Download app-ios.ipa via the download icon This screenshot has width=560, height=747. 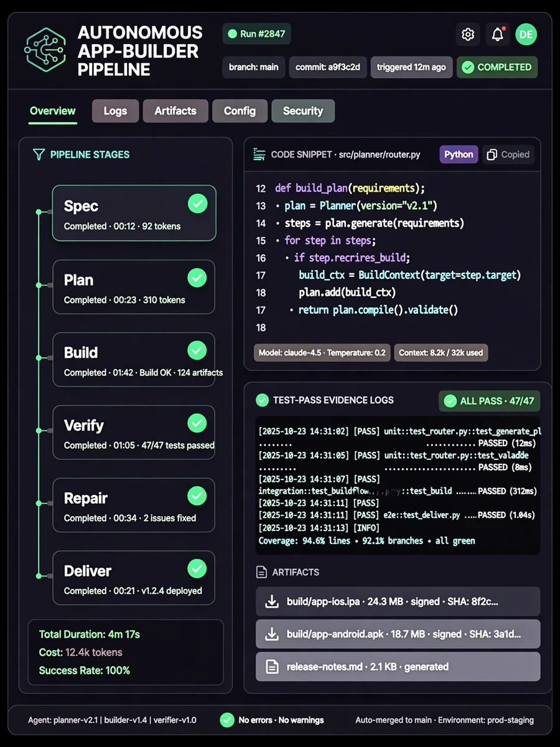click(272, 601)
